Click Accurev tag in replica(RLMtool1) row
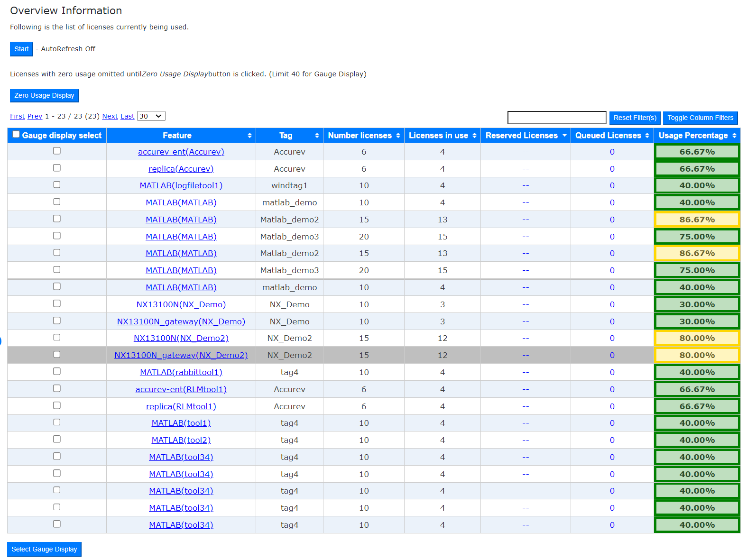This screenshot has width=747, height=560. click(289, 406)
